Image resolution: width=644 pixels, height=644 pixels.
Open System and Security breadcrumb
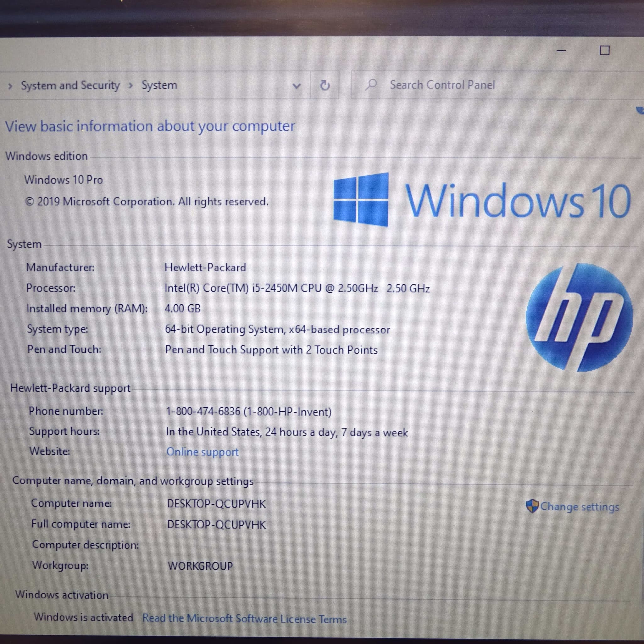coord(70,85)
